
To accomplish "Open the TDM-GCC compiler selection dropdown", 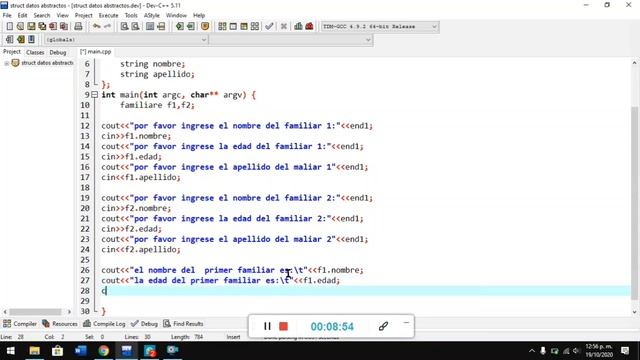I will click(434, 27).
